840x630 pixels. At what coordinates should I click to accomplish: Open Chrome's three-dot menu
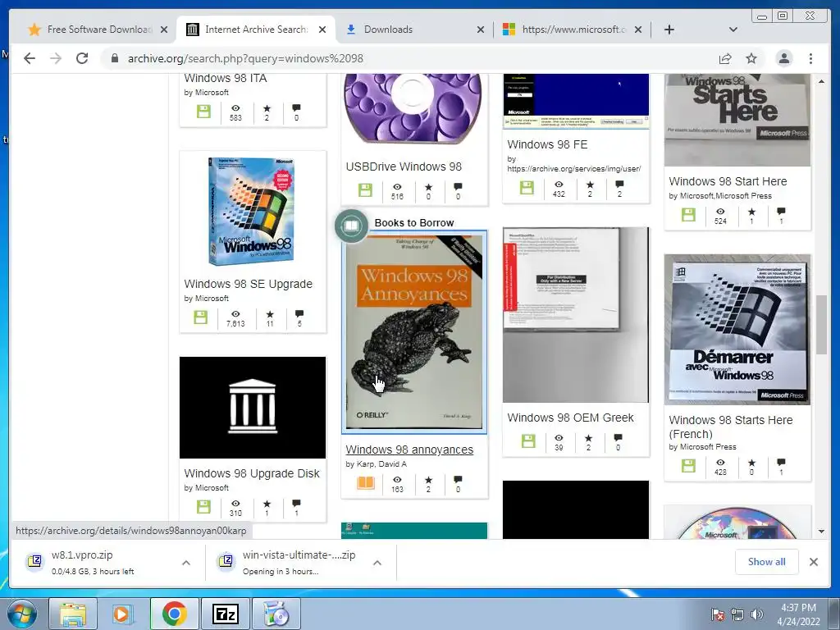811,58
